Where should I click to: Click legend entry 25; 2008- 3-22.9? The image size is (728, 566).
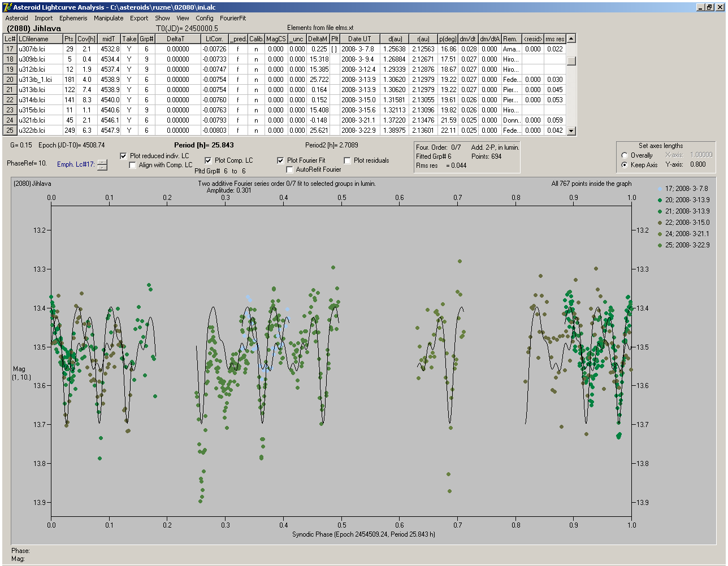683,245
